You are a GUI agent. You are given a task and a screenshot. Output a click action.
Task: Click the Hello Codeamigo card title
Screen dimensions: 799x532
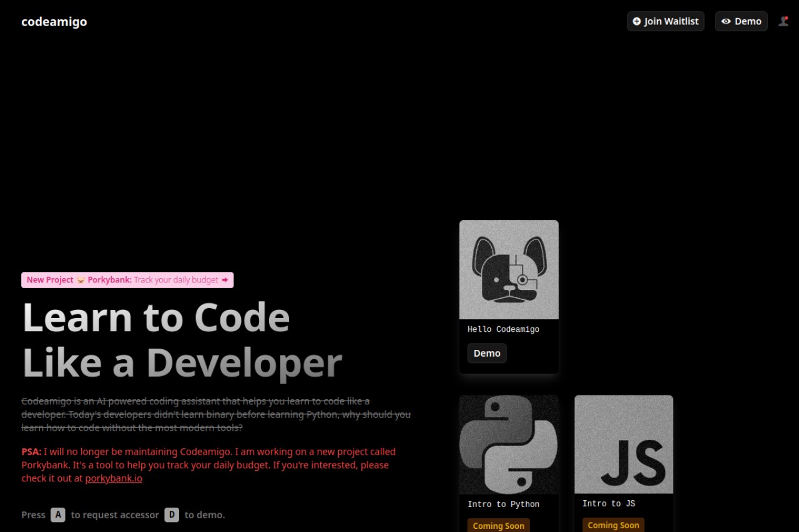click(503, 329)
